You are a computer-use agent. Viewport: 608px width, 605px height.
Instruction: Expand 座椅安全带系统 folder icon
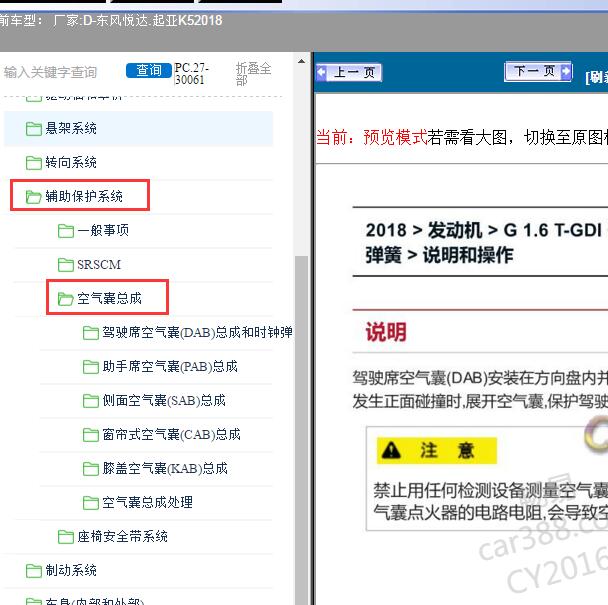(x=66, y=538)
